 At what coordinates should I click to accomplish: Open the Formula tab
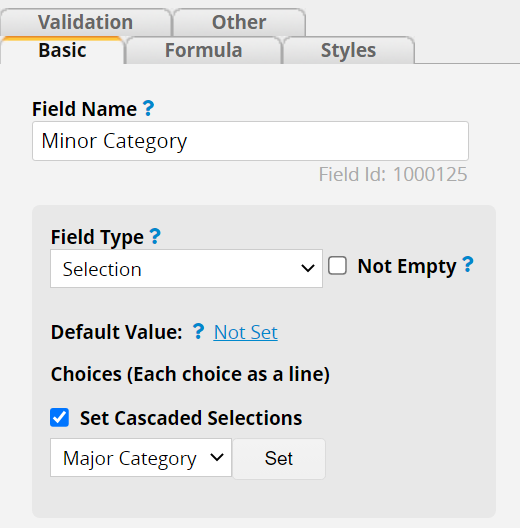pyautogui.click(x=203, y=50)
